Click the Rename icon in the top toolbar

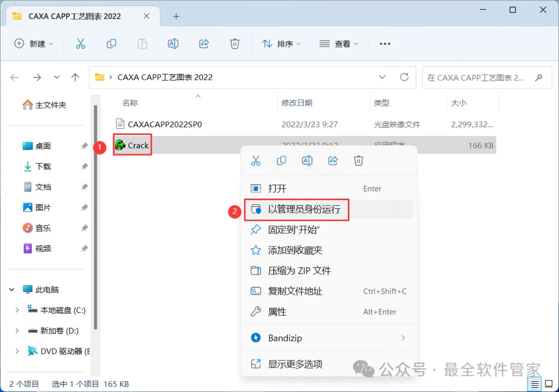coord(173,44)
